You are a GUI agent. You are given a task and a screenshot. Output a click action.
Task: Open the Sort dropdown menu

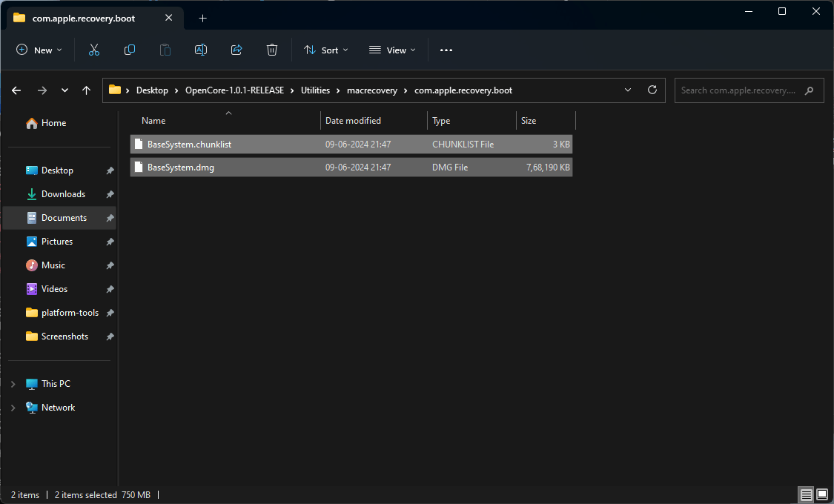[325, 50]
